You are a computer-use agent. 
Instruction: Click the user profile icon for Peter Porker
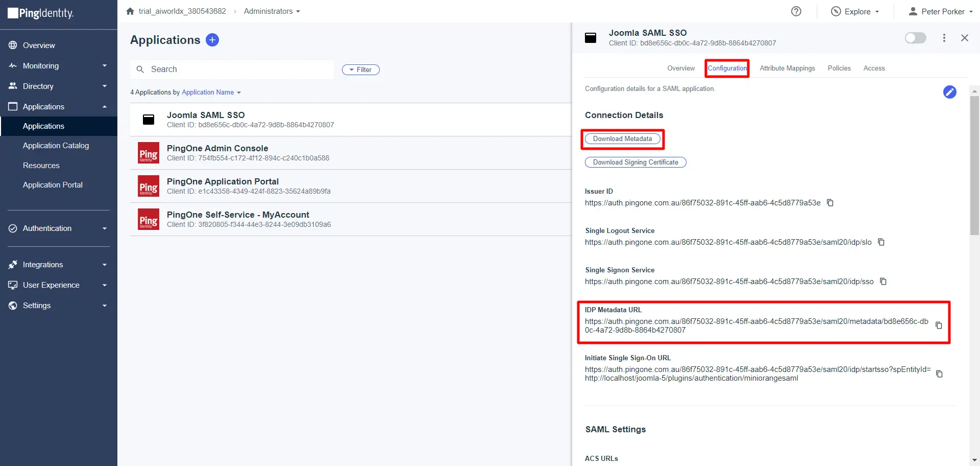[913, 11]
